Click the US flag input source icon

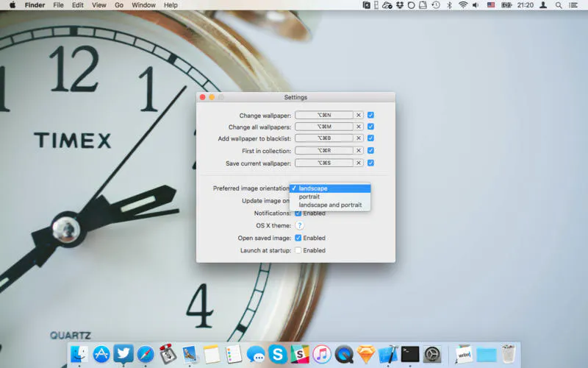coord(491,5)
